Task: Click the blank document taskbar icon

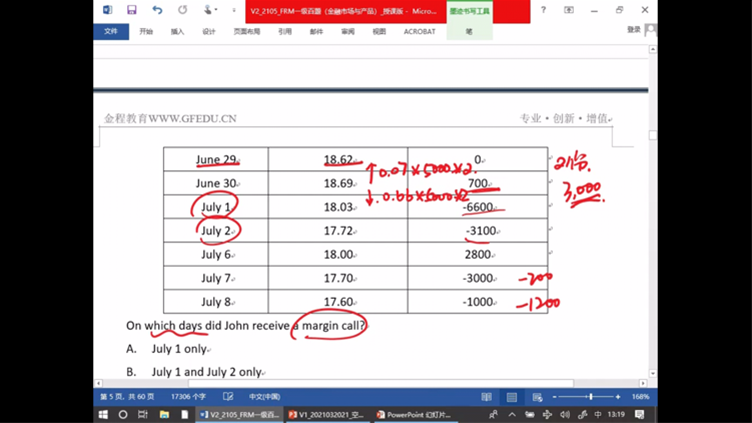Action: click(185, 414)
